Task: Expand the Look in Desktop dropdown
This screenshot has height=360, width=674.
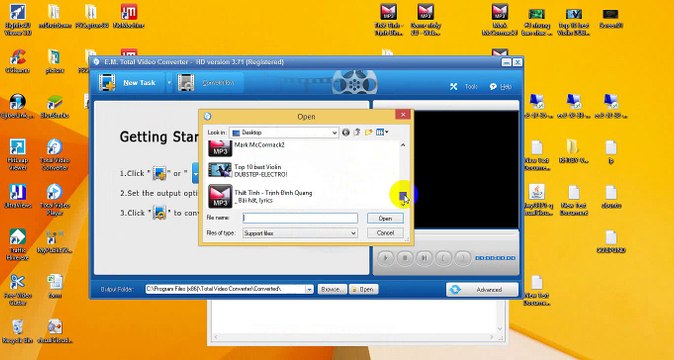Action: pyautogui.click(x=334, y=133)
